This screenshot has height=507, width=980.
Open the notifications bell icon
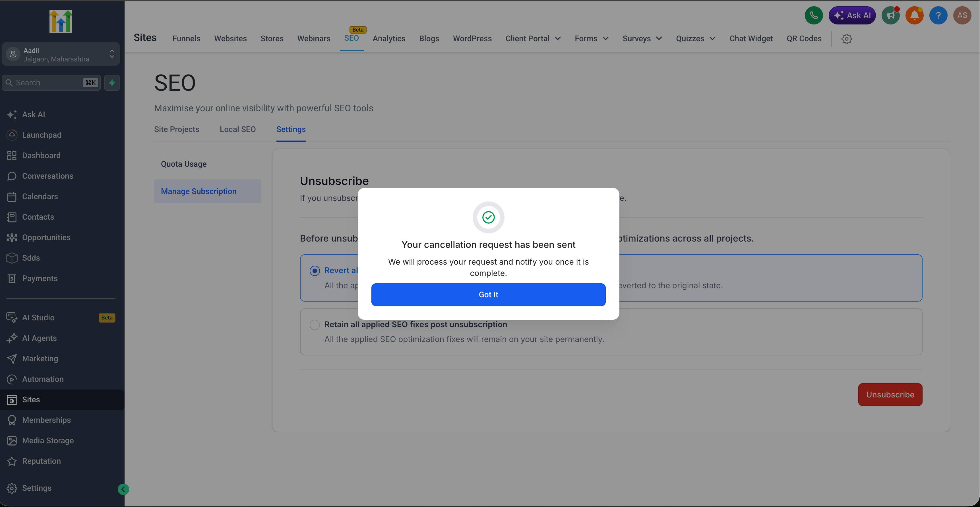915,16
